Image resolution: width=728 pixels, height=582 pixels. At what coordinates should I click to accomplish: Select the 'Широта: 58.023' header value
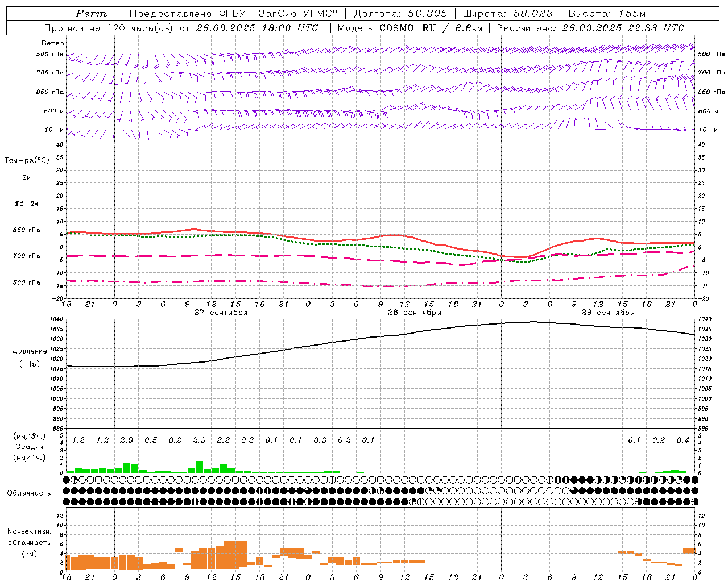[x=507, y=14]
